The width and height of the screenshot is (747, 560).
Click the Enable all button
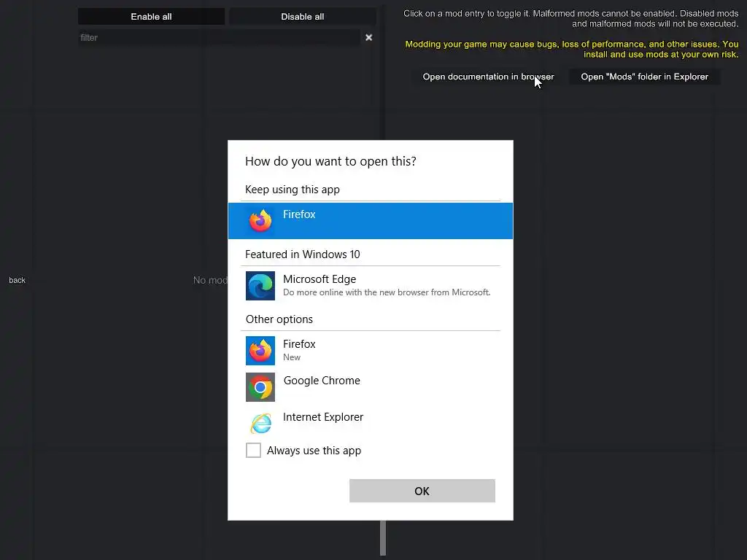(x=151, y=17)
